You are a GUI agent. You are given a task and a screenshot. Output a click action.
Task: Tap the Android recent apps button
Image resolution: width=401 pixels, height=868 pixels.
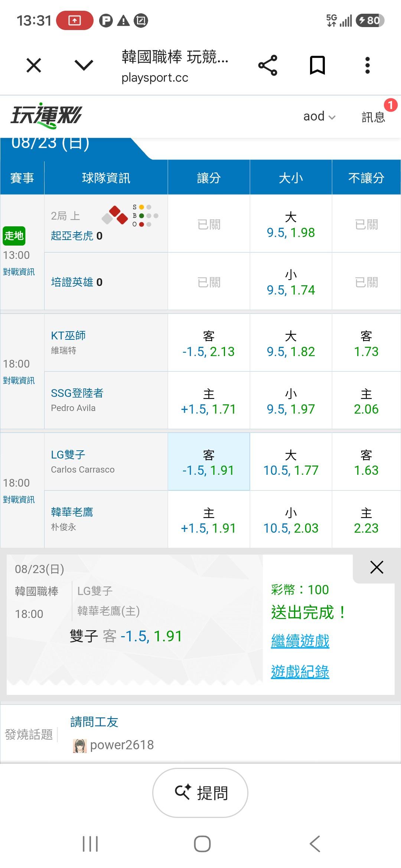(x=90, y=844)
